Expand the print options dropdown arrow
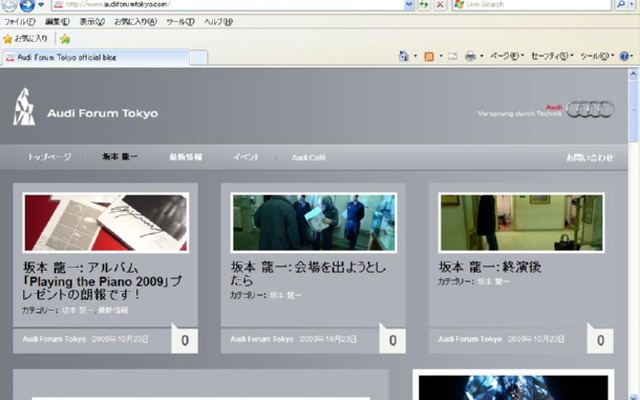This screenshot has height=400, width=640. tap(482, 56)
